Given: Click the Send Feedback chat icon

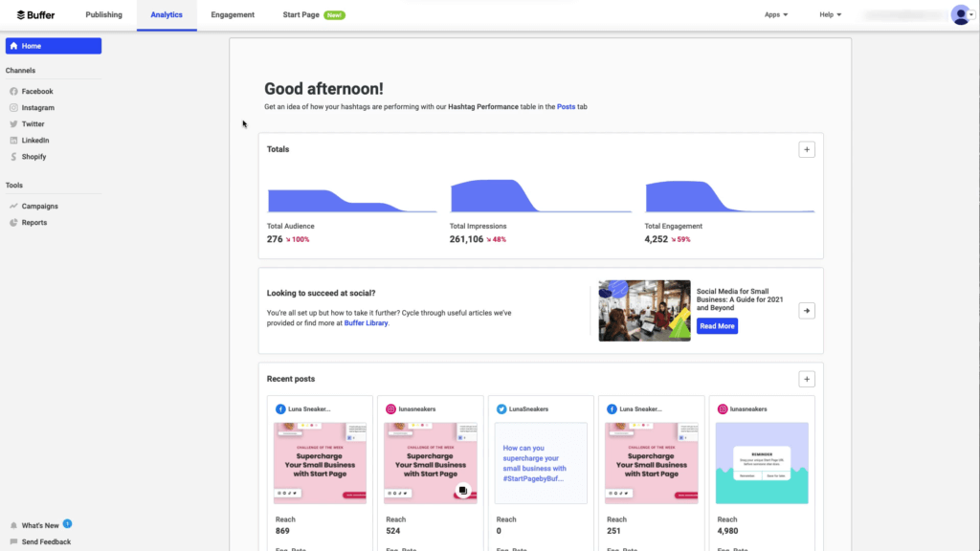Looking at the screenshot, I should tap(13, 541).
